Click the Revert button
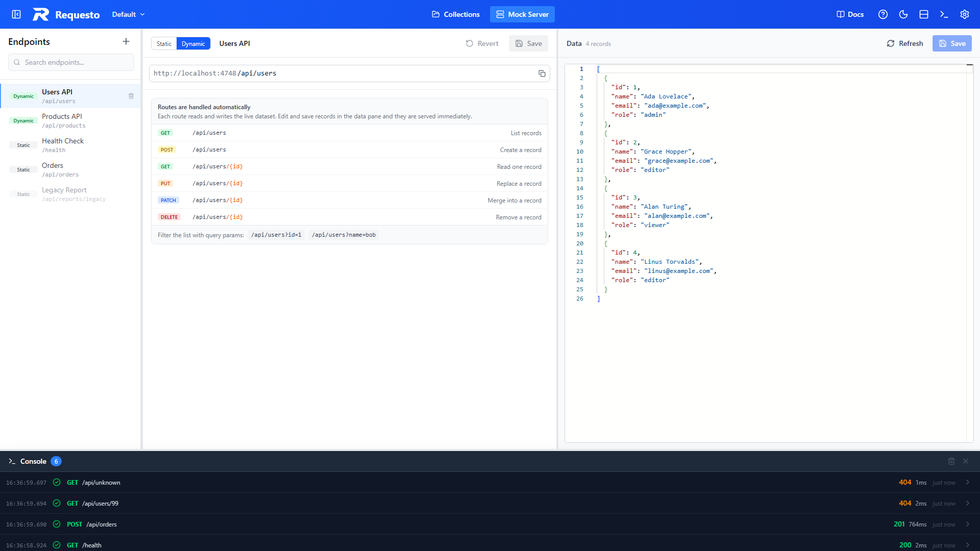This screenshot has height=551, width=980. pos(482,43)
